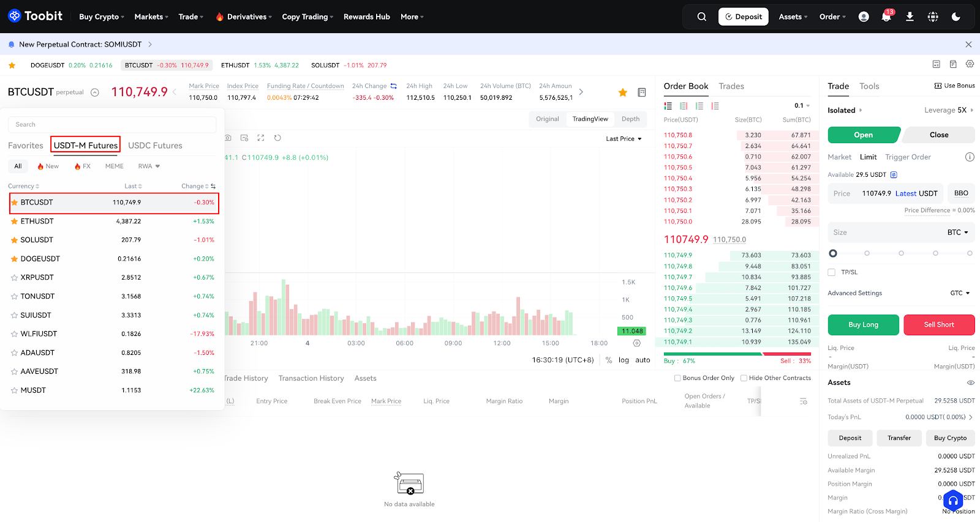Set size slider to the middle marker
Screen dimensions: 980x522
[x=901, y=253]
